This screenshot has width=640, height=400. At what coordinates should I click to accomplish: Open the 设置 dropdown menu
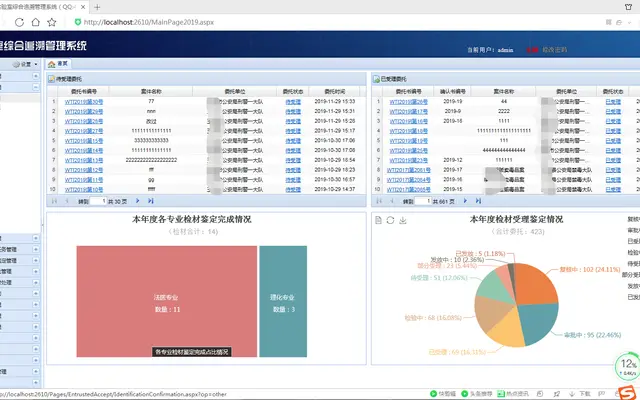25,64
